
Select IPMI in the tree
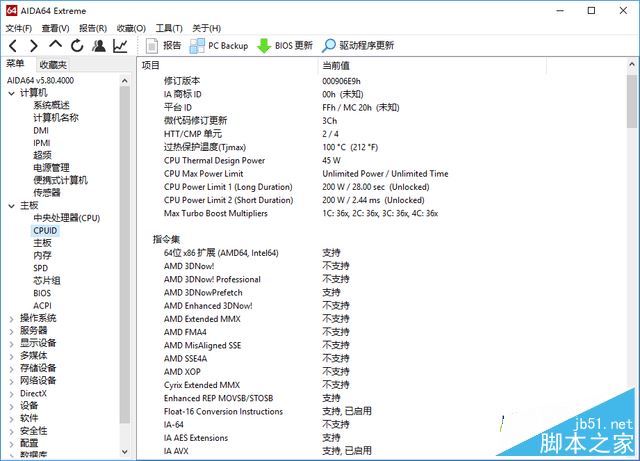coord(42,143)
